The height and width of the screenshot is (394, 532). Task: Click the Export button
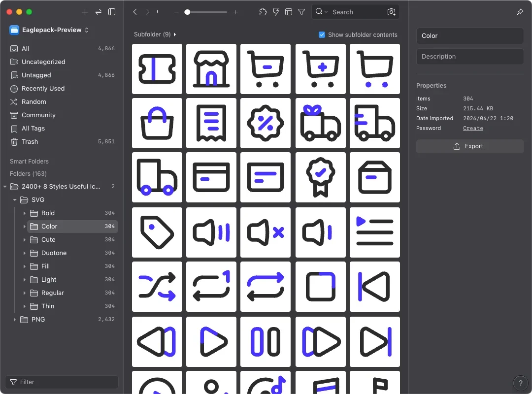(x=469, y=146)
